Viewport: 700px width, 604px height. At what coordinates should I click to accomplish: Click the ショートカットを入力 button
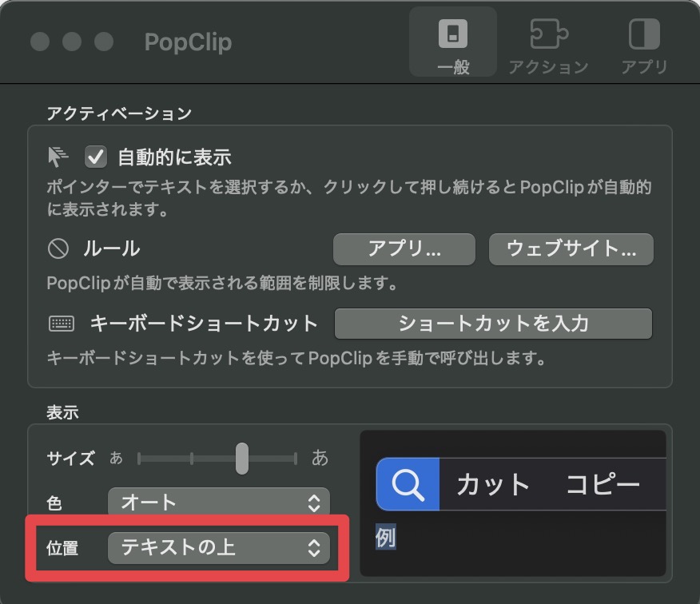tap(493, 324)
